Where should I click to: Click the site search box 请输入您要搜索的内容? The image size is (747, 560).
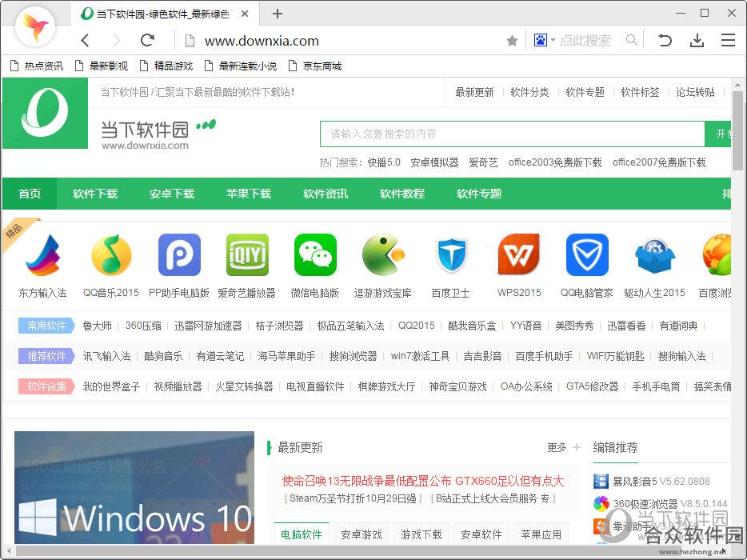[512, 134]
